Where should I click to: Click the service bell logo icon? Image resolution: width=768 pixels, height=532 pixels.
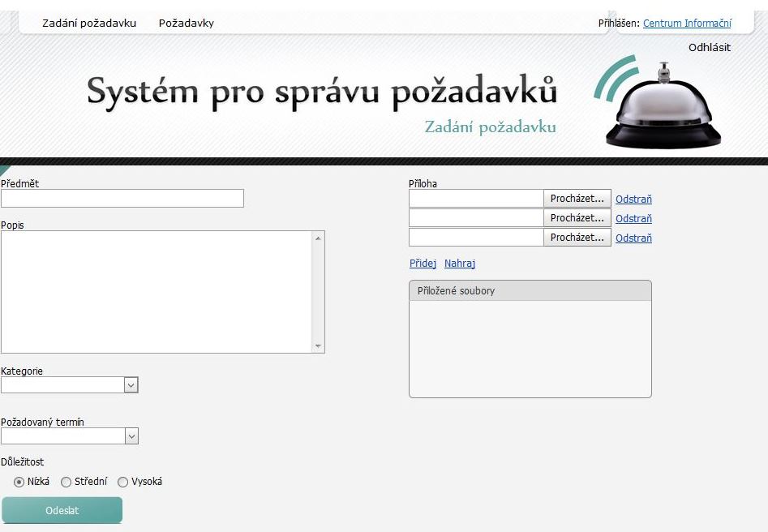point(663,108)
